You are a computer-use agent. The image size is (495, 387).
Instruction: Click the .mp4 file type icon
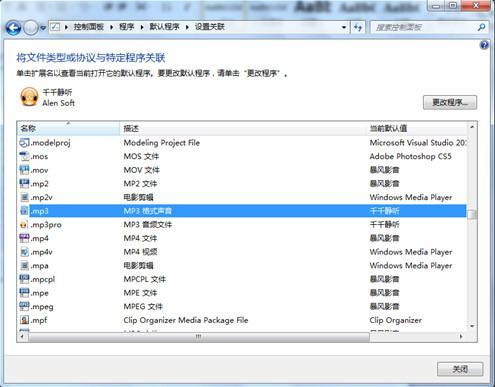tap(24, 238)
